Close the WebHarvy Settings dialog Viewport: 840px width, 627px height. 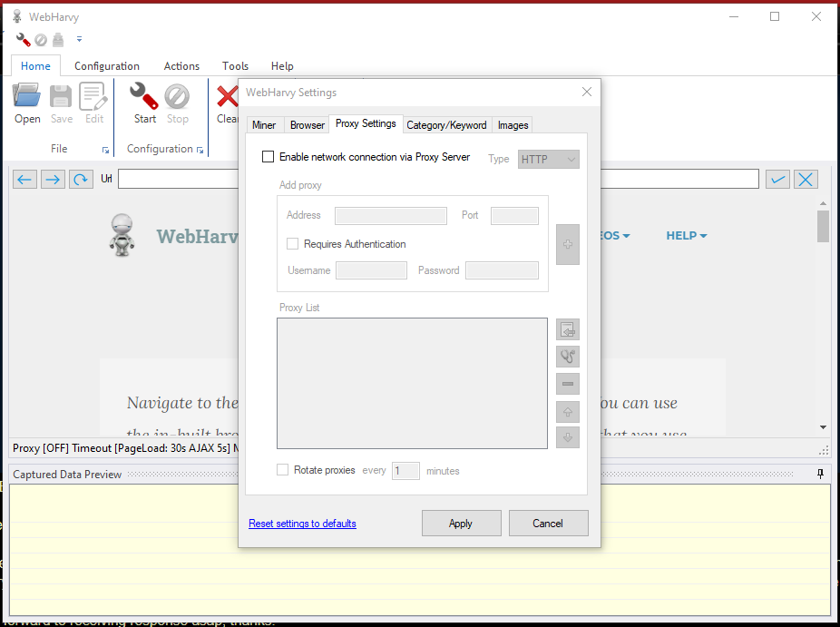(587, 93)
